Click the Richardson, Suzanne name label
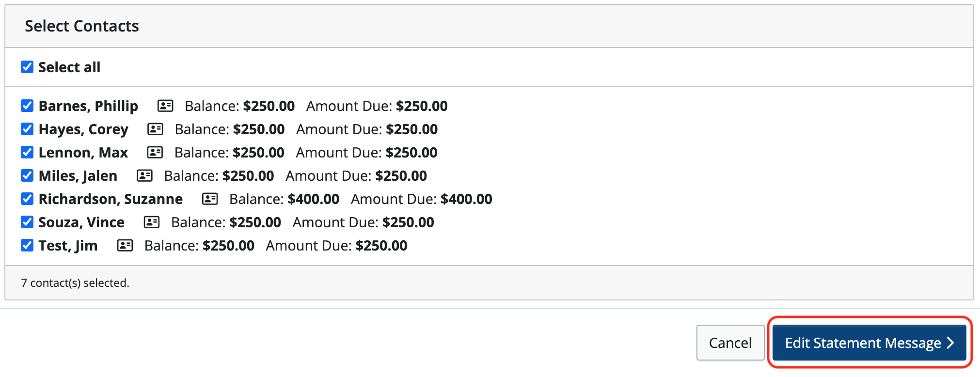The image size is (980, 377). 111,199
